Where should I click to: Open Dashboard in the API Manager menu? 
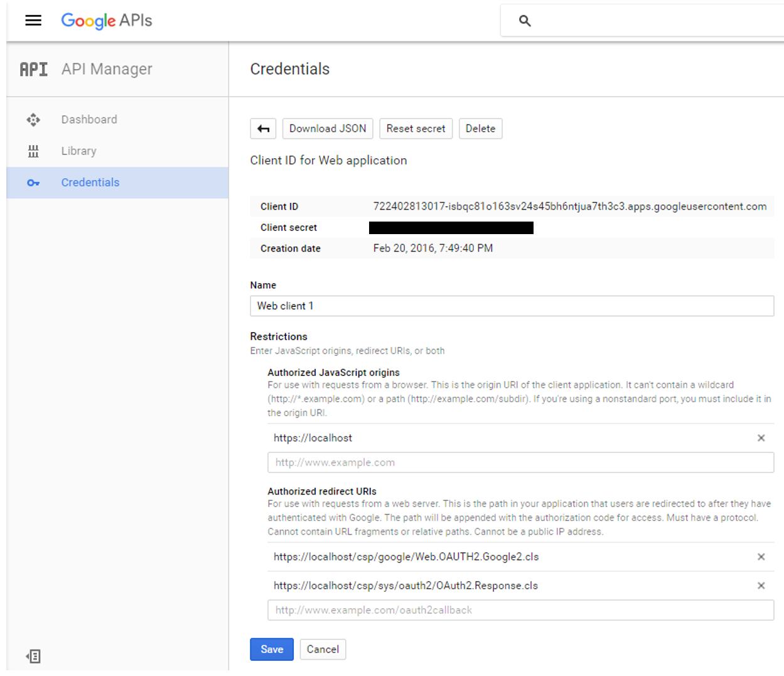89,120
